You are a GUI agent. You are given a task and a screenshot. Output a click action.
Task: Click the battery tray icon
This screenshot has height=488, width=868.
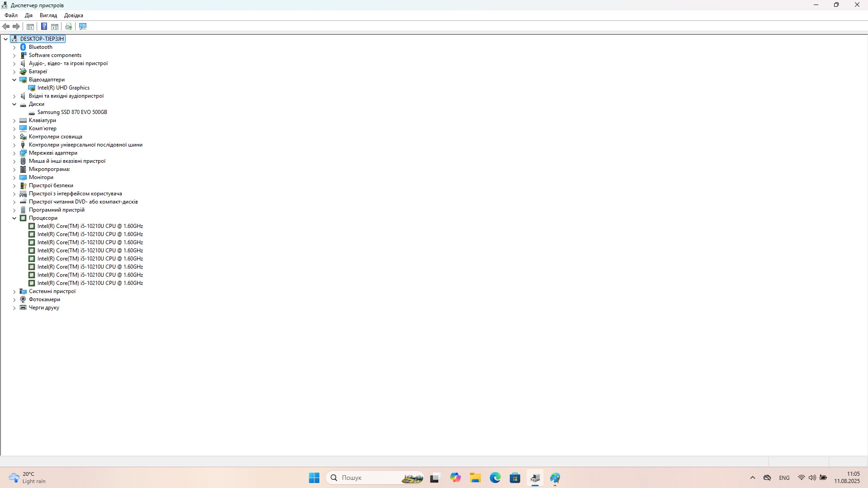[x=823, y=478]
